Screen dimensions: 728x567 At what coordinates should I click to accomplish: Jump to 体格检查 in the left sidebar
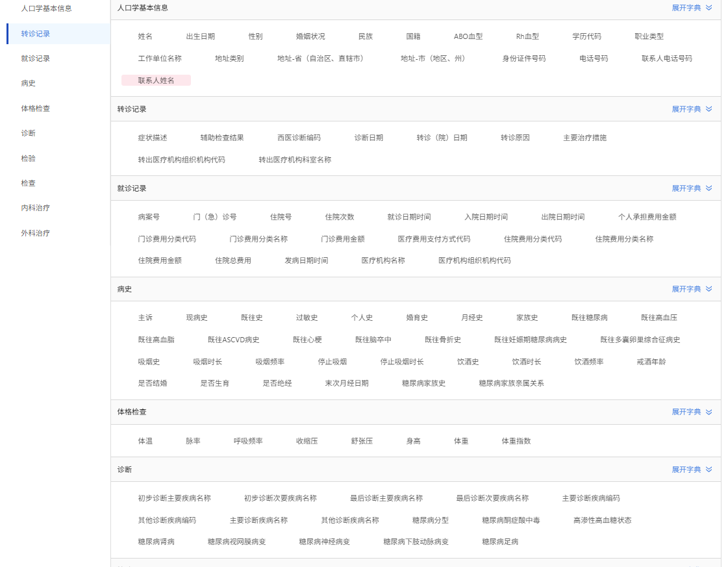point(36,108)
